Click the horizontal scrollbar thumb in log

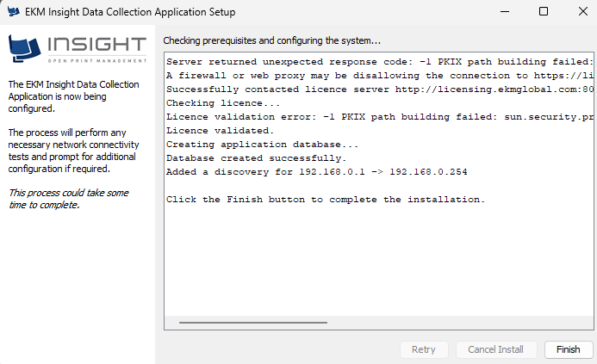pyautogui.click(x=252, y=323)
